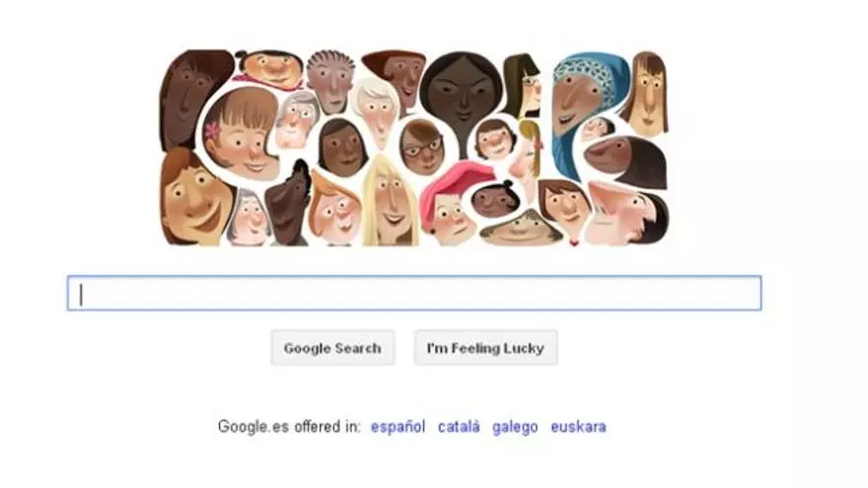Switch language to català

tap(459, 427)
